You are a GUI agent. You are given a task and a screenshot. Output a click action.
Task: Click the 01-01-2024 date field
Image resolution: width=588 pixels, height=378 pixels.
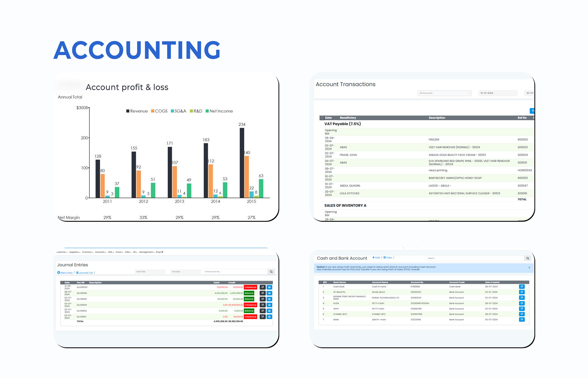tap(497, 93)
